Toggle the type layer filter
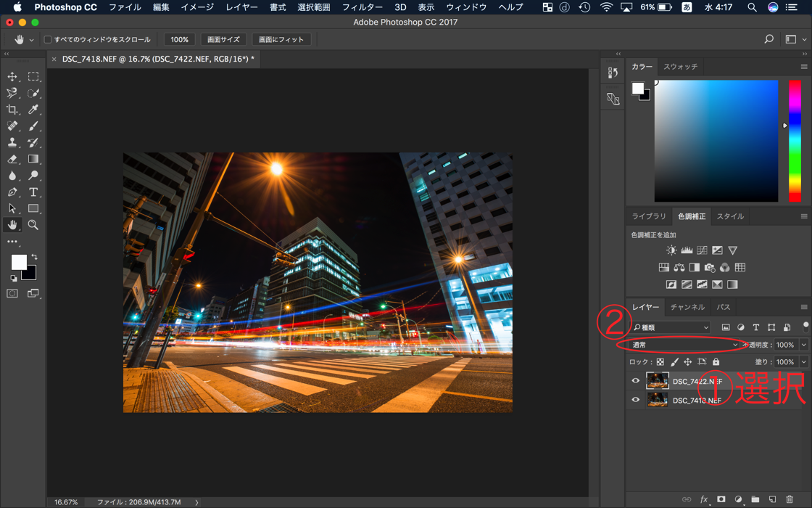Viewport: 812px width, 508px height. point(756,327)
